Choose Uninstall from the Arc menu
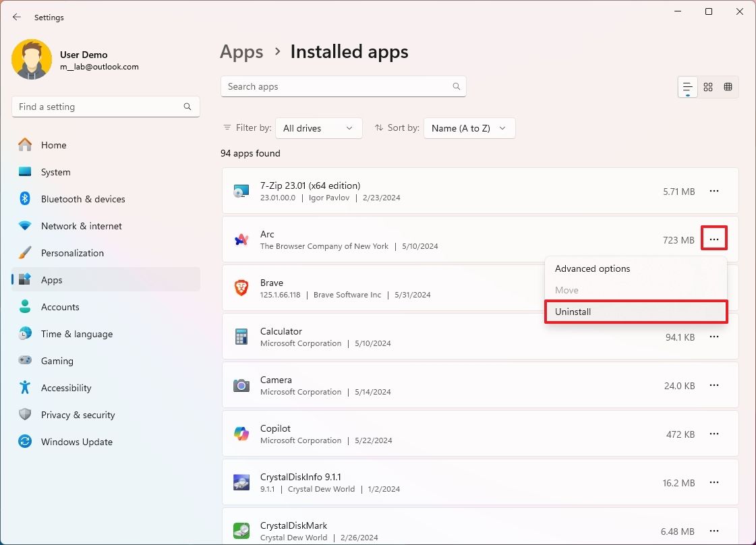Screen dimensions: 756x545 coord(636,312)
